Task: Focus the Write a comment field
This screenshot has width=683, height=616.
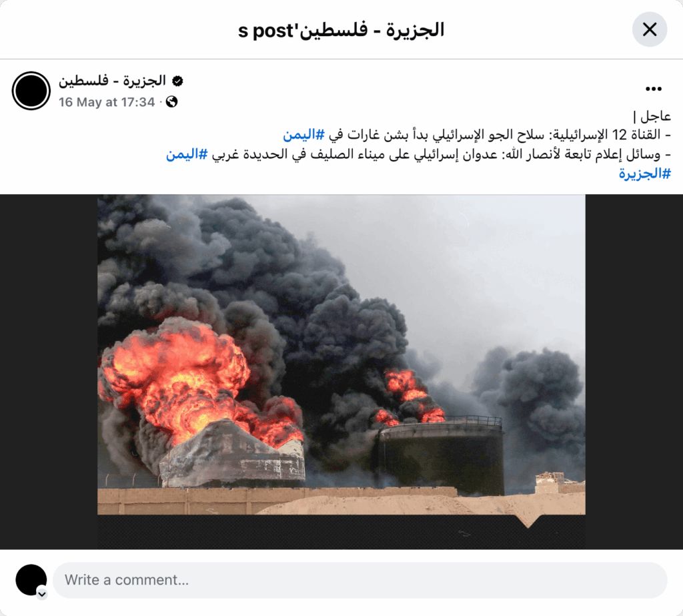Action: [x=360, y=580]
